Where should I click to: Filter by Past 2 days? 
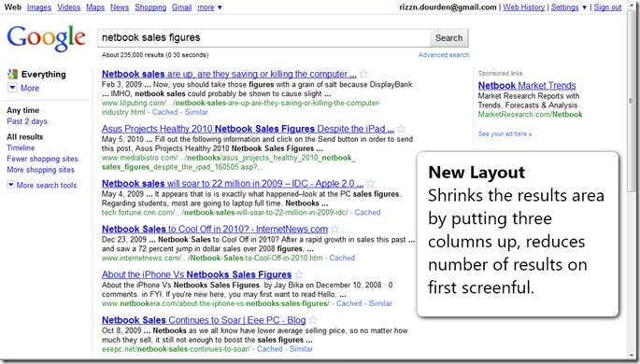click(27, 121)
